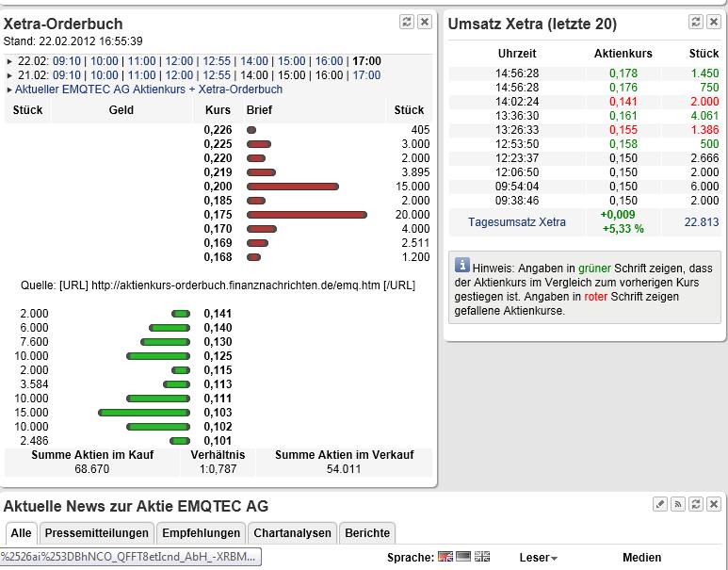Screen dimensions: 728x570
Task: Open Aktueller EMQTEC AG Aktienkurs + Xetra-Orderbuch link
Action: 149,90
